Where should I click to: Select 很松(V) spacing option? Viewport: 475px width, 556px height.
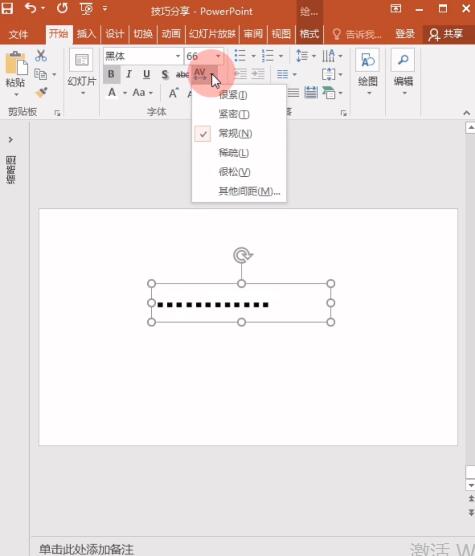[x=239, y=172]
